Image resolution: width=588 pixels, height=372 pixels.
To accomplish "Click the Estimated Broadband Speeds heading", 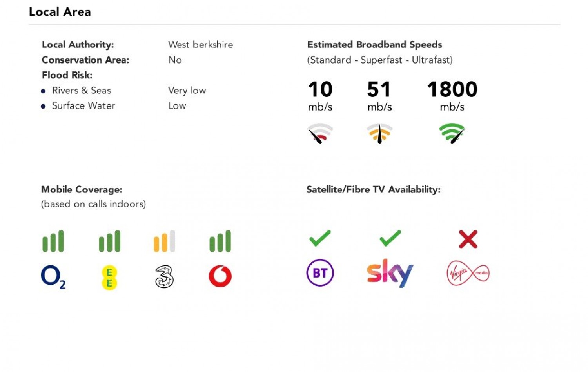I will coord(374,45).
